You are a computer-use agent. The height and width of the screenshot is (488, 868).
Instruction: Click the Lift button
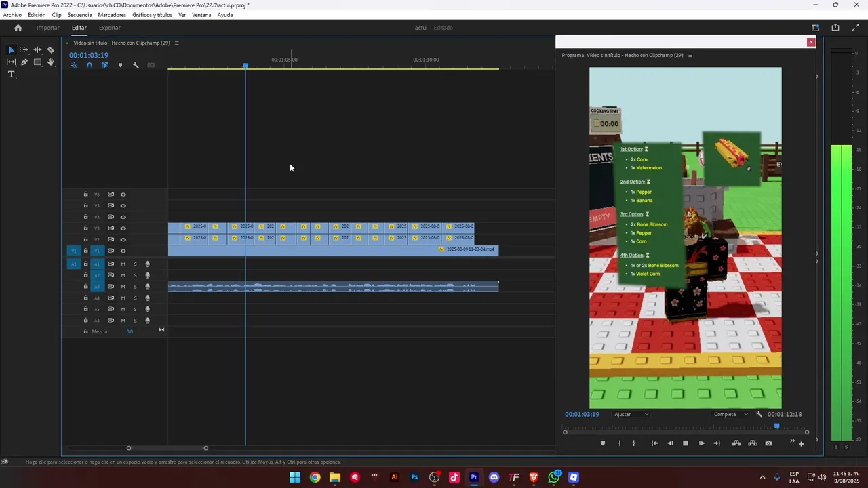coord(736,443)
